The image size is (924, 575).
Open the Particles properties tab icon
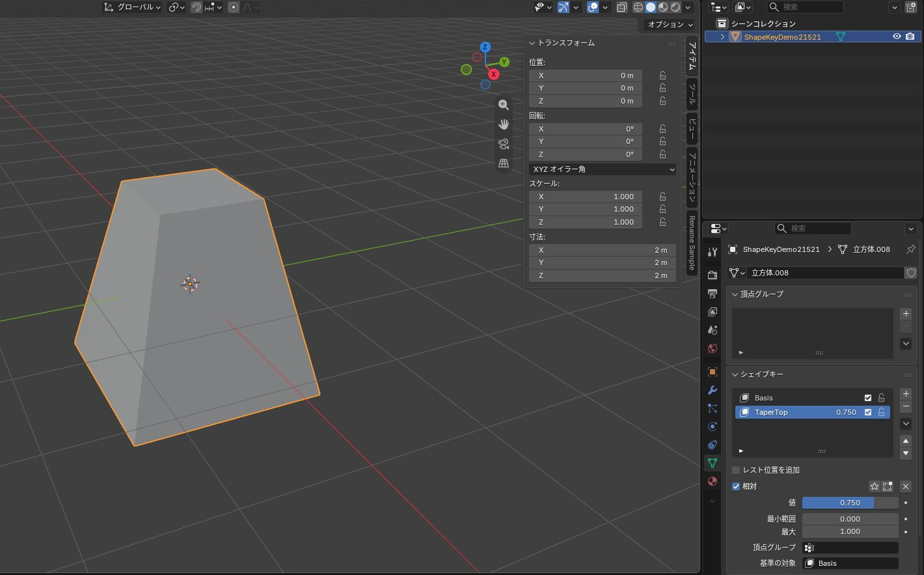[x=713, y=408]
